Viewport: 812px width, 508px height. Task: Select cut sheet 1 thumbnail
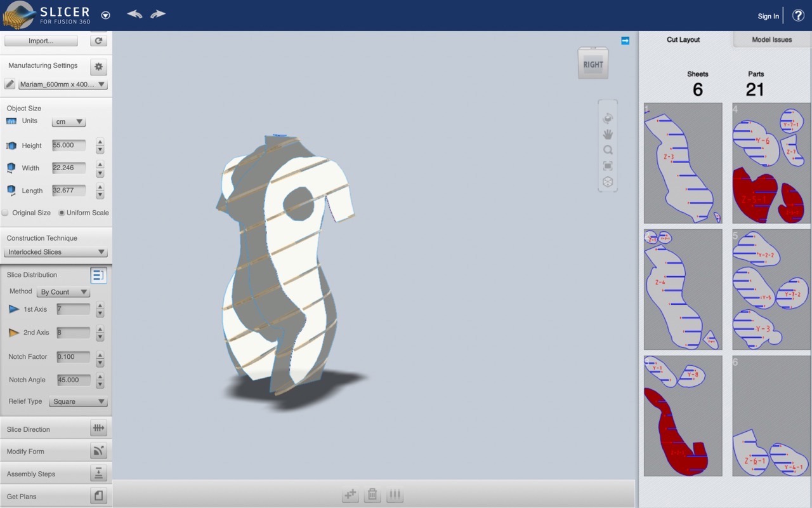[x=683, y=163]
